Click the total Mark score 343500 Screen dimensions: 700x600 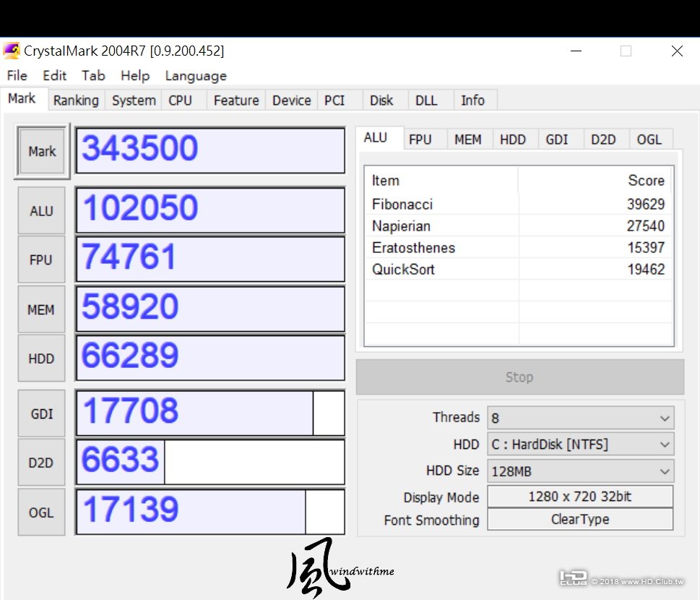[x=210, y=150]
